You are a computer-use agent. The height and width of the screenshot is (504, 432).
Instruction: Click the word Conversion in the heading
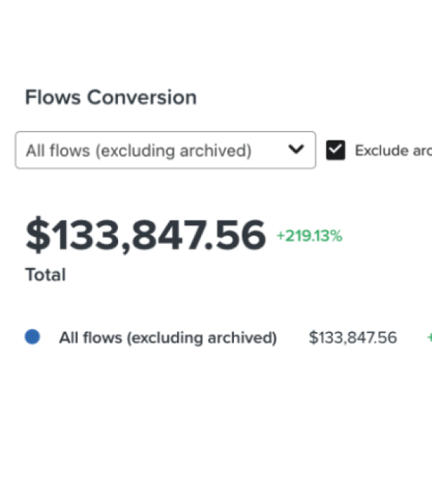pos(143,98)
